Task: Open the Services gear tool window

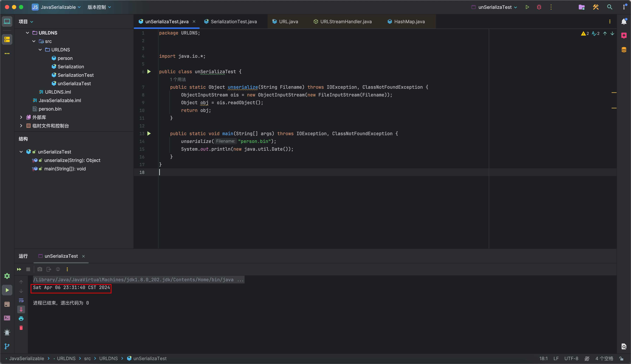Action: pos(7,276)
